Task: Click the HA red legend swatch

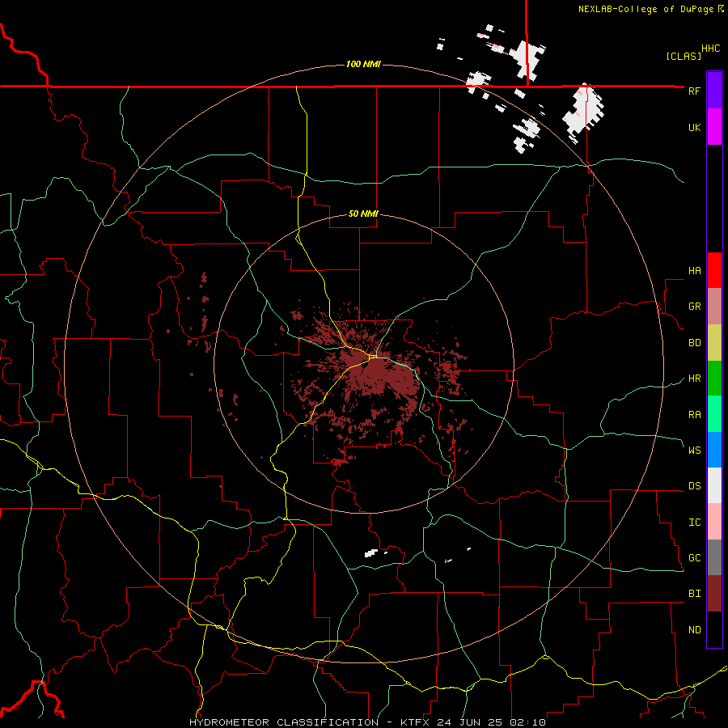Action: point(714,270)
